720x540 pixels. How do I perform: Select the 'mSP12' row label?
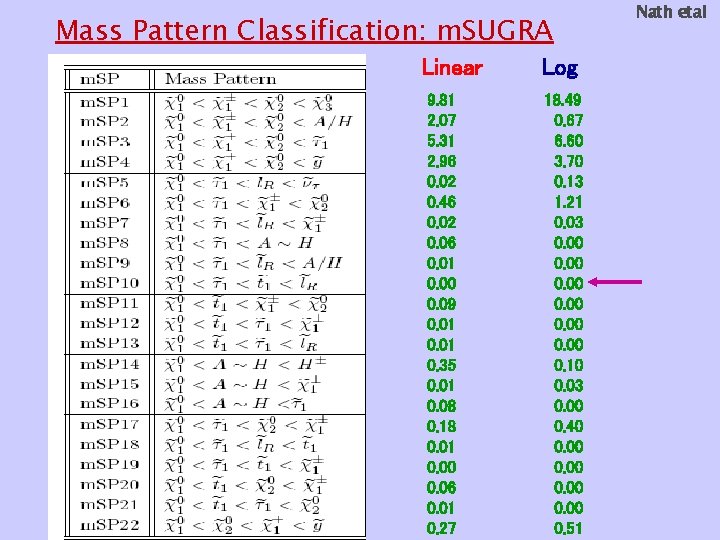(109, 324)
